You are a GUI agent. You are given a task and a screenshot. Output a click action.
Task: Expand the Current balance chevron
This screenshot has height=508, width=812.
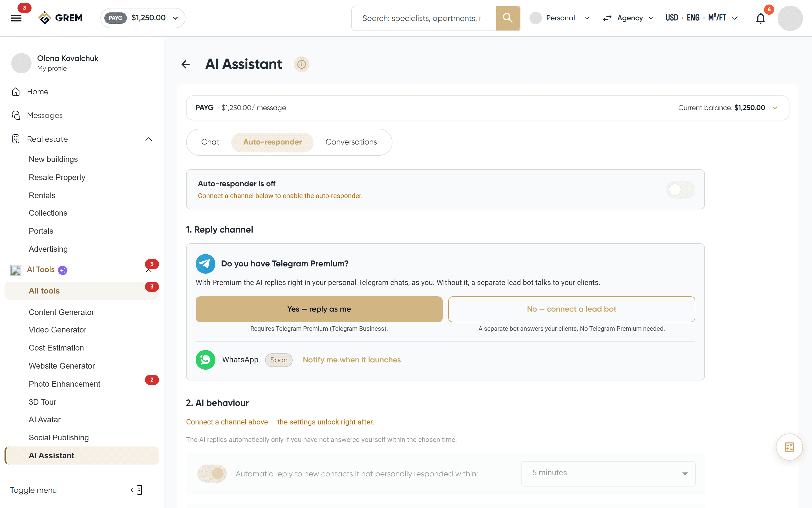[775, 108]
